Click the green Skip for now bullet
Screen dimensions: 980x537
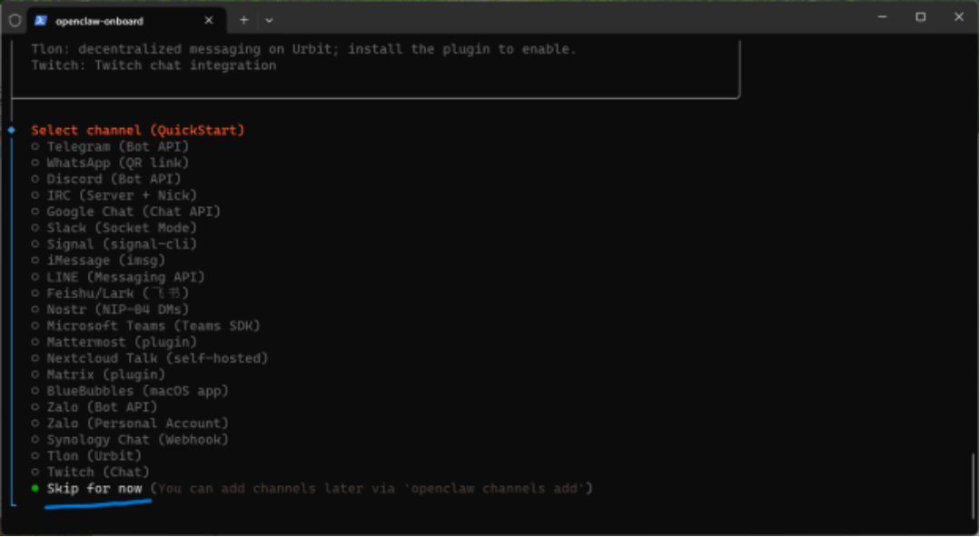tap(35, 489)
